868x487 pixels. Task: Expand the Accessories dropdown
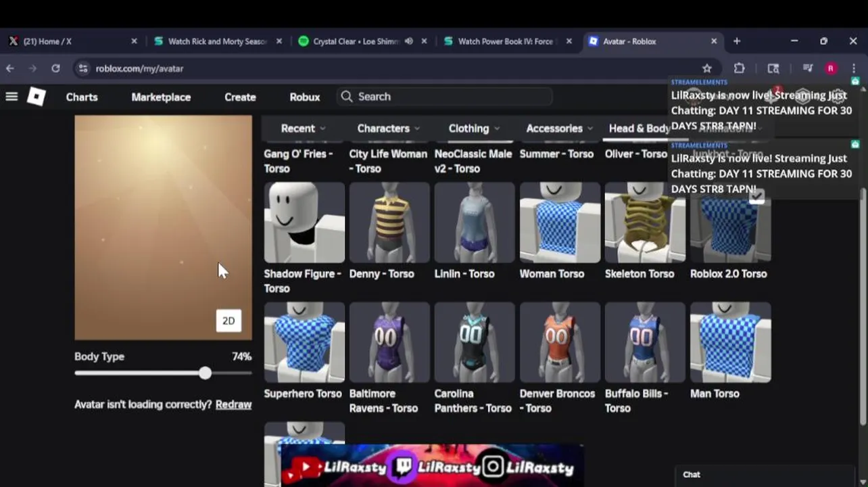point(560,129)
